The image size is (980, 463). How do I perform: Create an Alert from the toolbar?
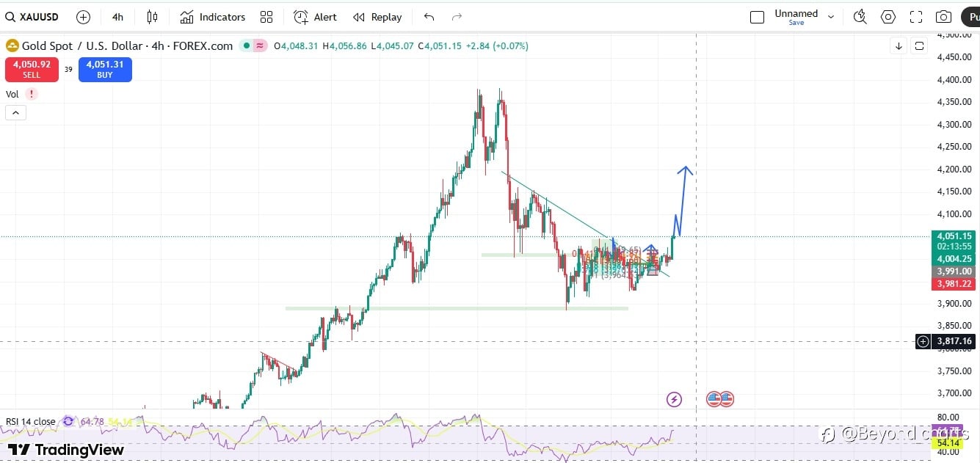tap(315, 17)
